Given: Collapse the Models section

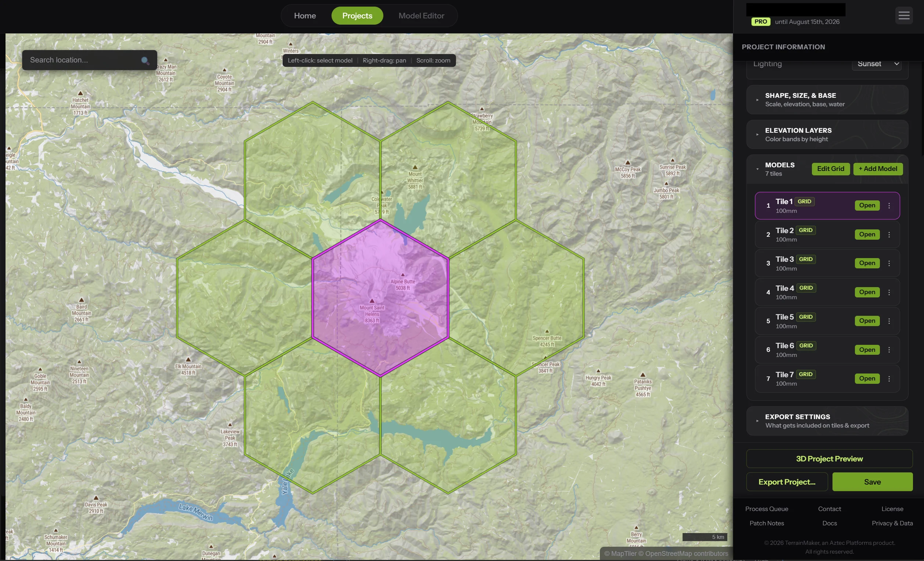Looking at the screenshot, I should [x=757, y=169].
